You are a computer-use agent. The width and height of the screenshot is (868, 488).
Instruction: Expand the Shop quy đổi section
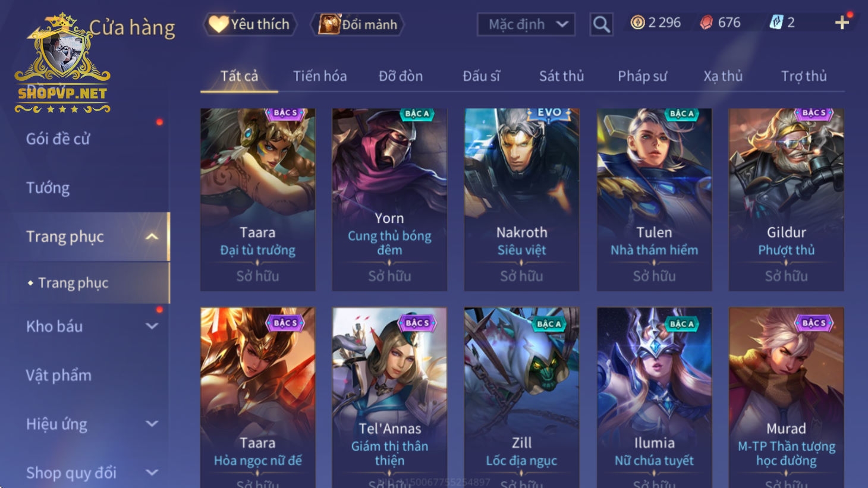click(x=152, y=473)
